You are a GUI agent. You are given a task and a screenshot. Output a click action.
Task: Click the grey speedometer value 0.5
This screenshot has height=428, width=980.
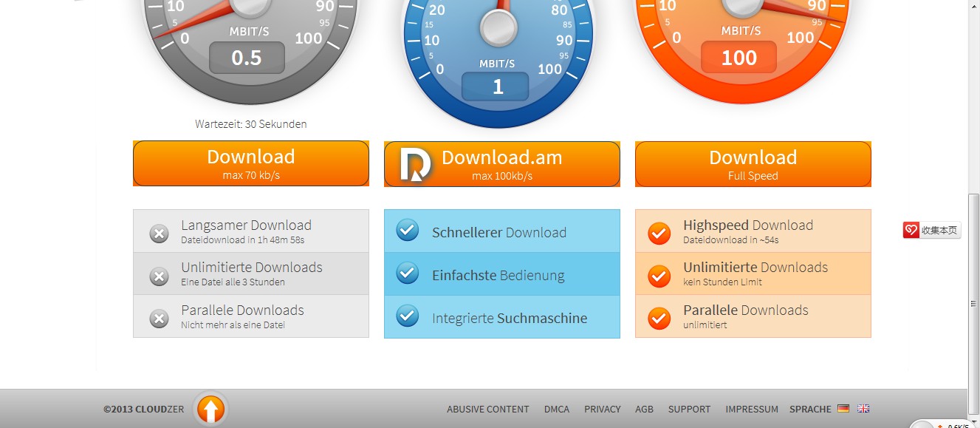pos(247,58)
